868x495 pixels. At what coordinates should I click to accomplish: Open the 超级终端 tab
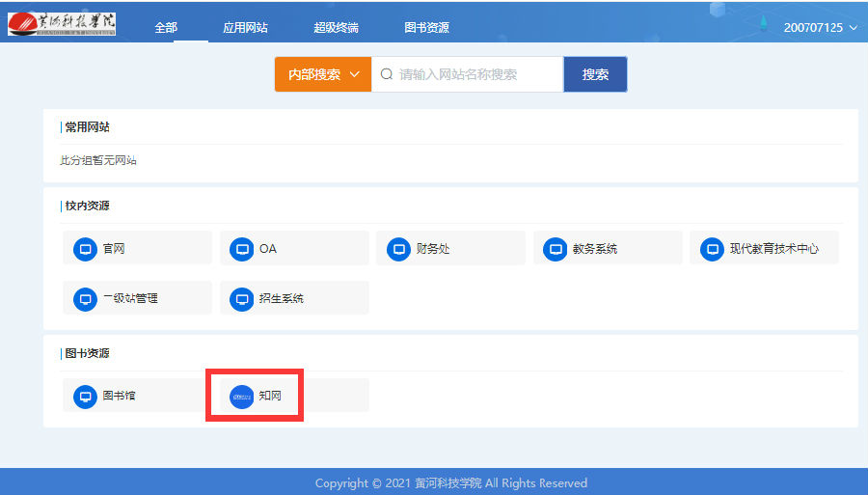click(336, 28)
